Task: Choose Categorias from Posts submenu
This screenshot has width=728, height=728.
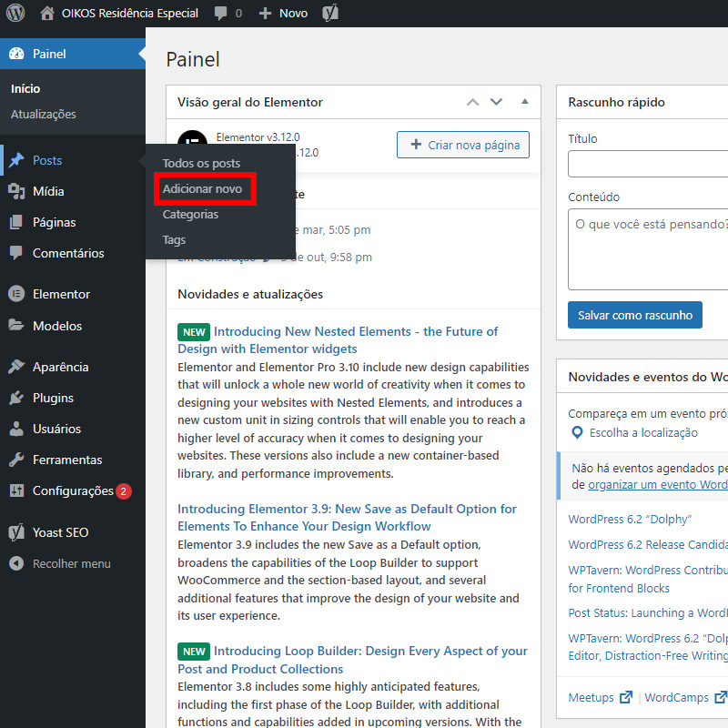Action: pyautogui.click(x=191, y=215)
